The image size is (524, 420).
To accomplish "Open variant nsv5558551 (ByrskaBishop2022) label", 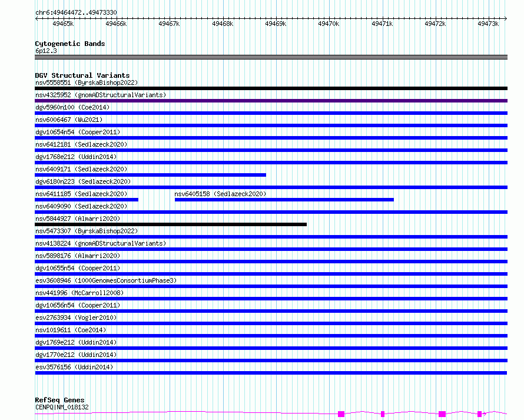I will point(87,82).
